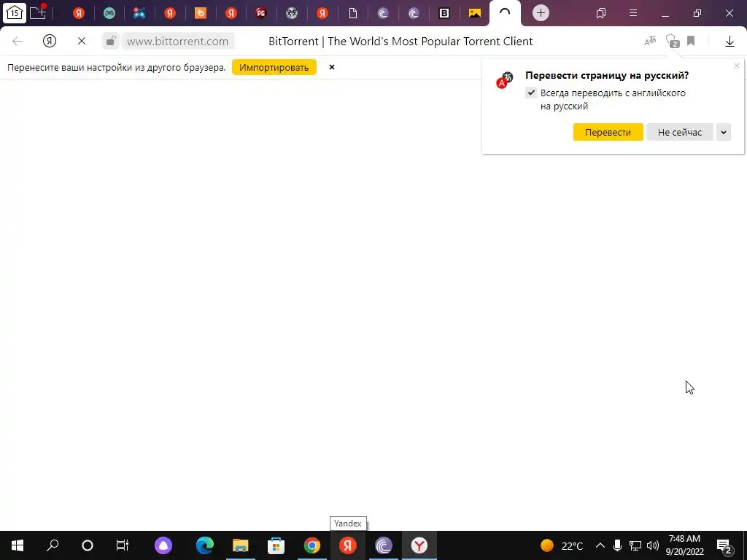This screenshot has width=747, height=560.
Task: Open the Windows Start menu
Action: pos(18,545)
